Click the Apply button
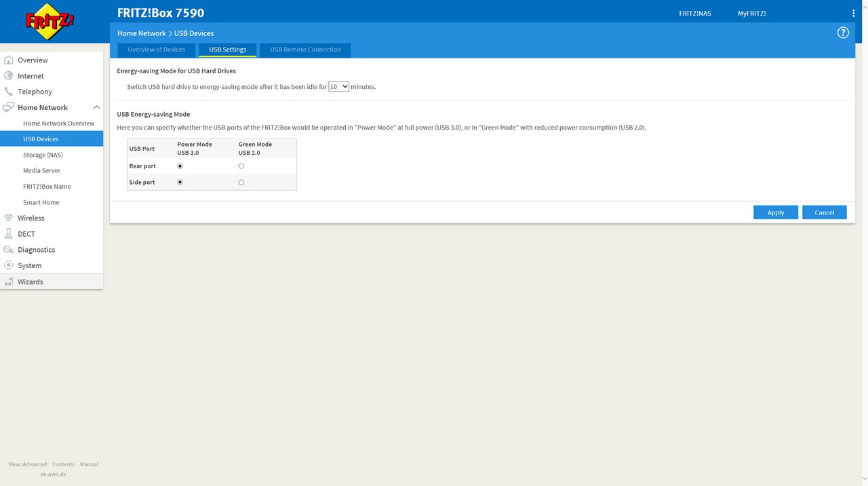The width and height of the screenshot is (868, 486). [x=776, y=212]
